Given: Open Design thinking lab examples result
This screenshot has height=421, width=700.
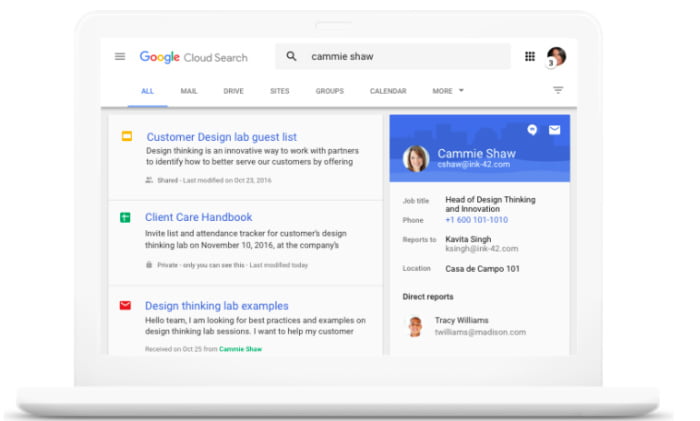Looking at the screenshot, I should click(217, 306).
